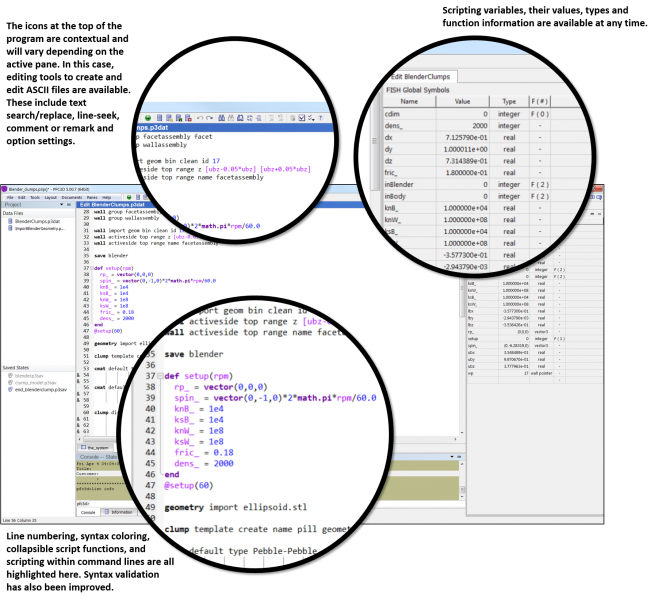662x600 pixels.
Task: Toggle the checked box icon in editor toolbar
Action: click(302, 118)
